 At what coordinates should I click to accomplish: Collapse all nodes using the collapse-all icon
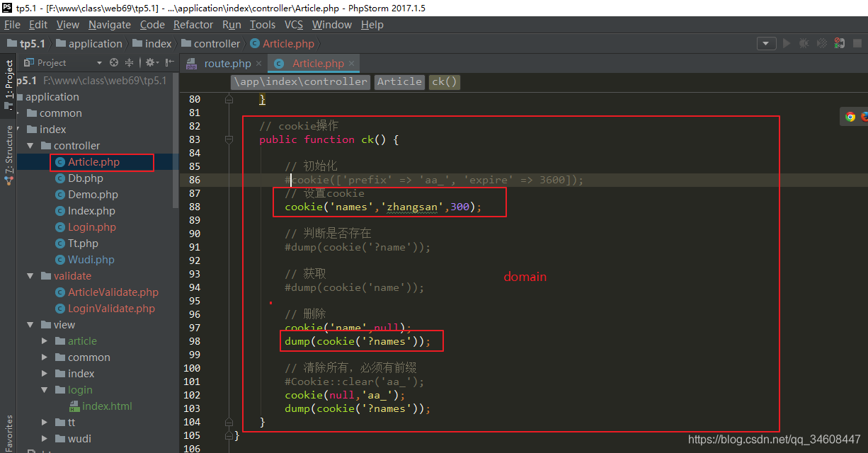pyautogui.click(x=130, y=62)
